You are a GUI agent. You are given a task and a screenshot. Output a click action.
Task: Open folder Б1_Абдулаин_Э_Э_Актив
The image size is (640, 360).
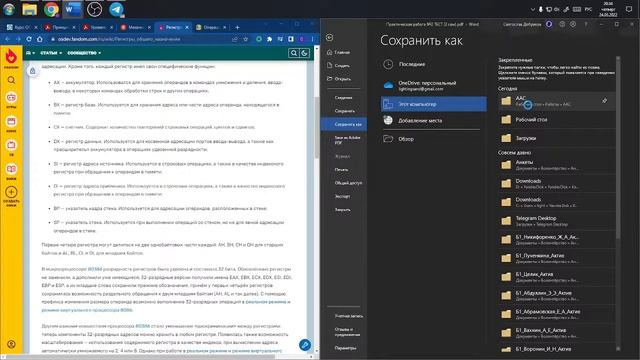tap(556, 296)
